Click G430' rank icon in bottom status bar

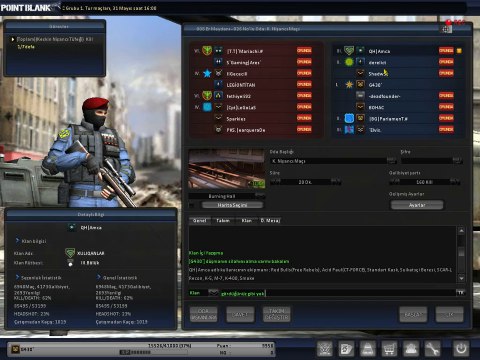15,349
